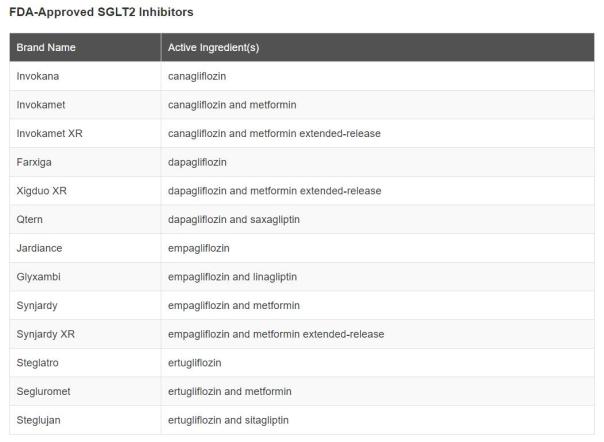The image size is (604, 442).
Task: Select dapagliflozin and saxagliptin text
Action: 234,219
